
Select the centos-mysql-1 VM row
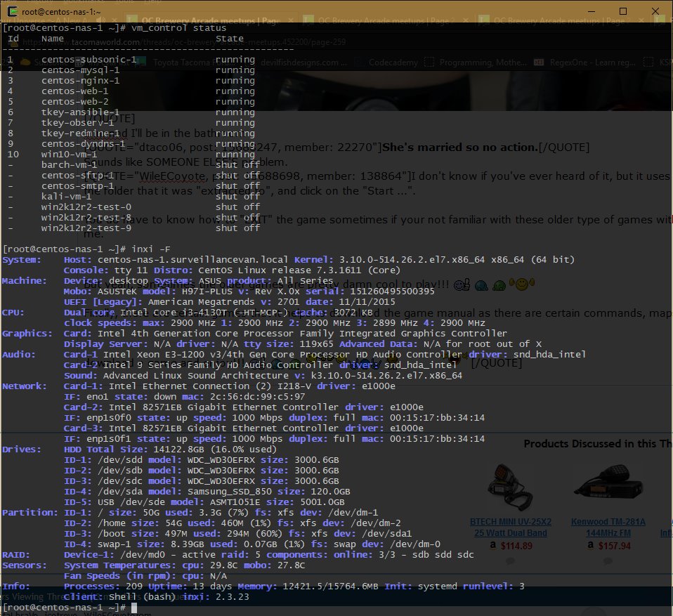click(x=131, y=70)
